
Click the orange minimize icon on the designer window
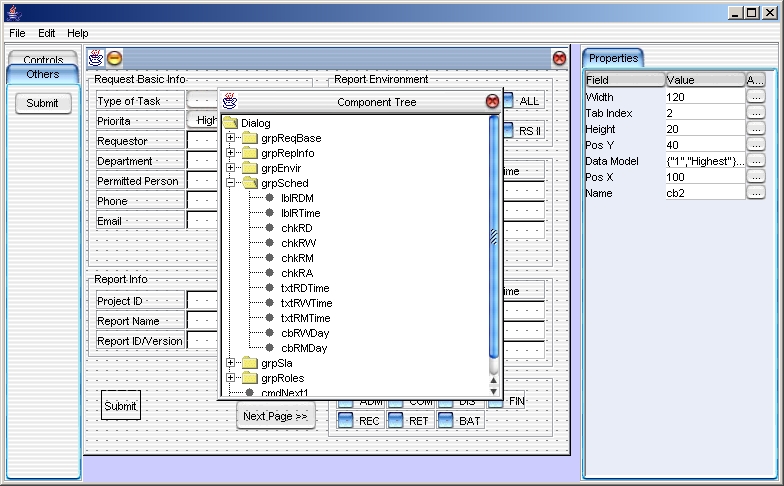[115, 59]
